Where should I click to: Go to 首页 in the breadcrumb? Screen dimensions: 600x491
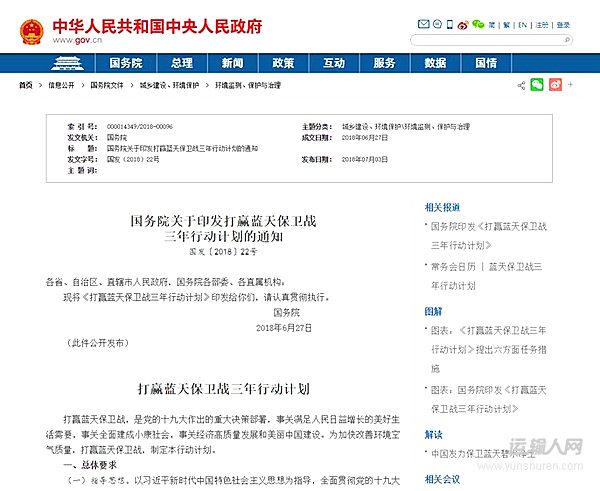point(26,86)
